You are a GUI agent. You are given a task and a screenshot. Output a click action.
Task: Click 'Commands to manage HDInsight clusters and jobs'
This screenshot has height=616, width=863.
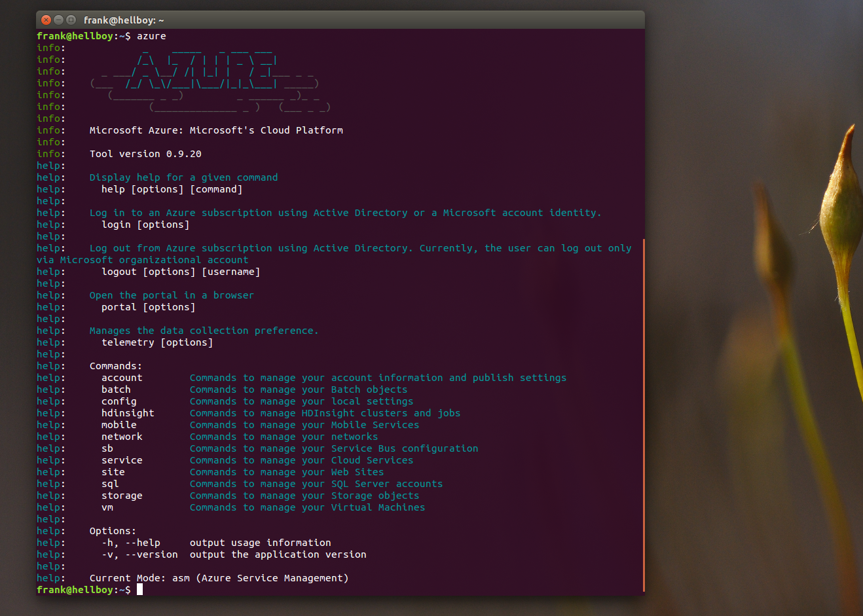point(325,413)
